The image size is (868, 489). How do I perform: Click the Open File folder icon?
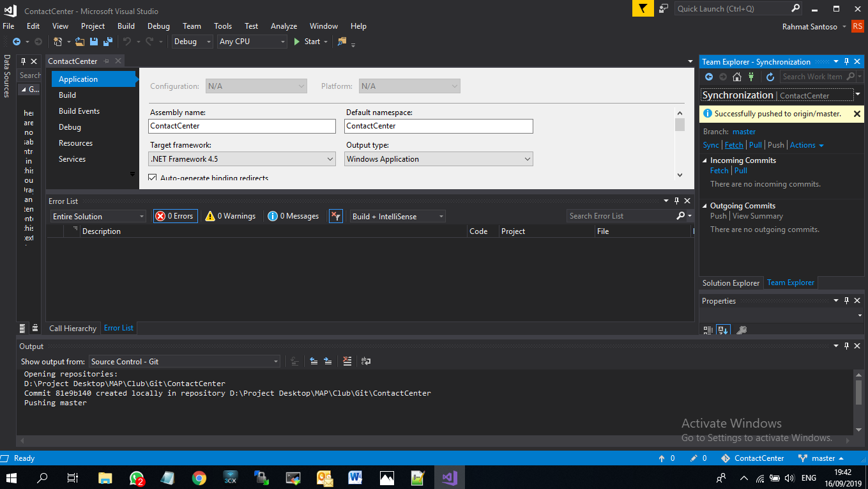80,42
